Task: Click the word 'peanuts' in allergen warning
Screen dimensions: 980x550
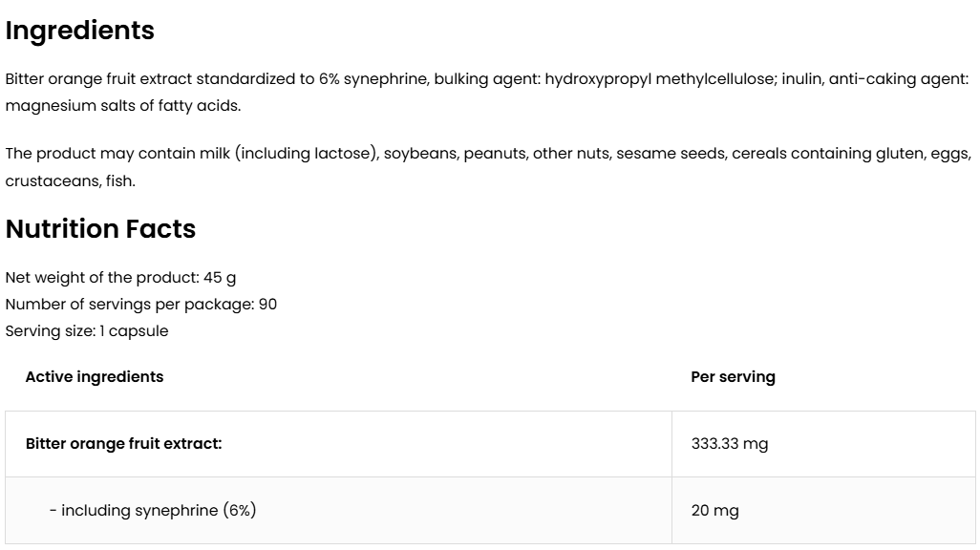Action: coord(494,154)
